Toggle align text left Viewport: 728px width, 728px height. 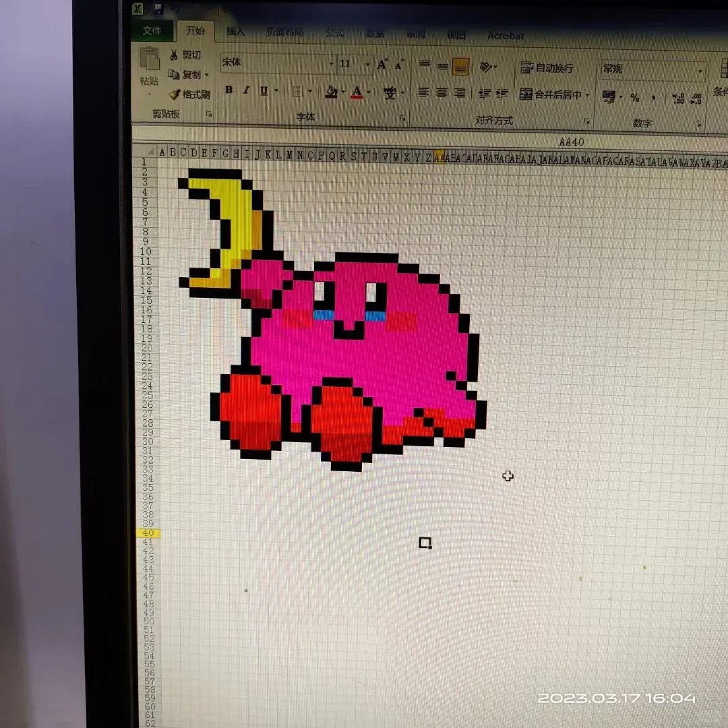coord(423,92)
